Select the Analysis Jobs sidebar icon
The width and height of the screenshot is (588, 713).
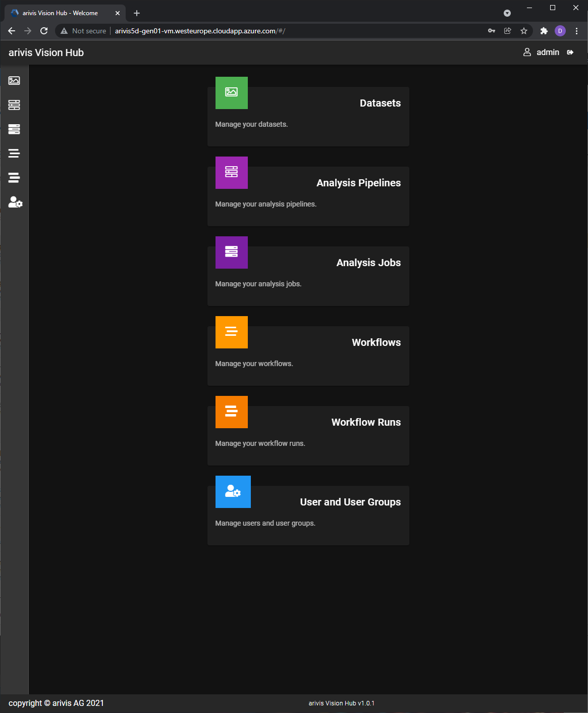(x=14, y=129)
